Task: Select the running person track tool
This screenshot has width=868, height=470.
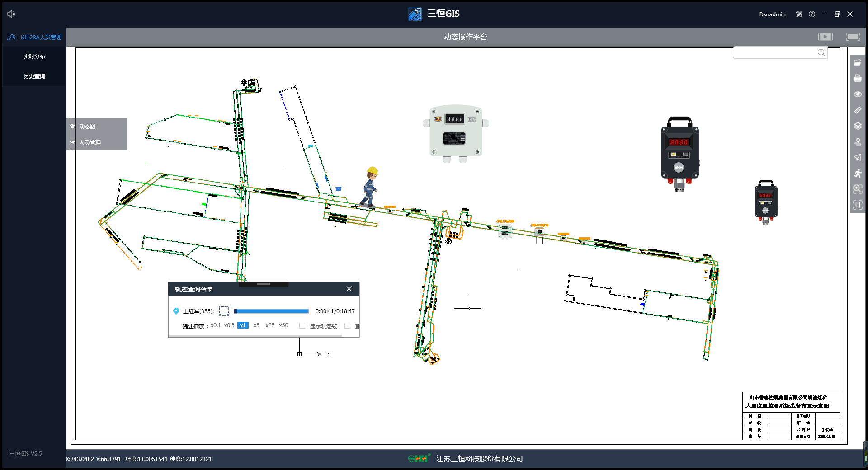Action: pos(857,174)
